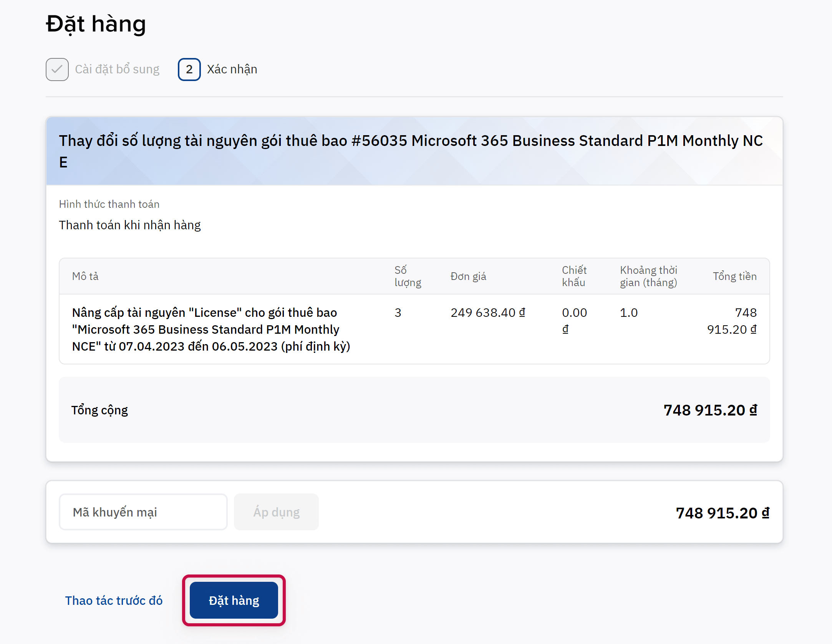Screen dimensions: 832x644
Task: Select the Xác nhận step label
Action: [x=232, y=70]
